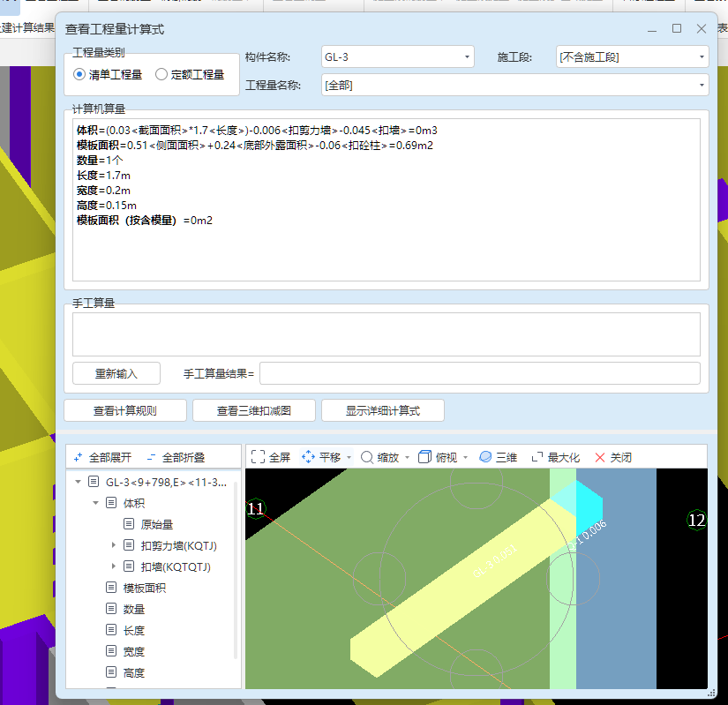Click the 高度=0.15m line

pyautogui.click(x=106, y=205)
